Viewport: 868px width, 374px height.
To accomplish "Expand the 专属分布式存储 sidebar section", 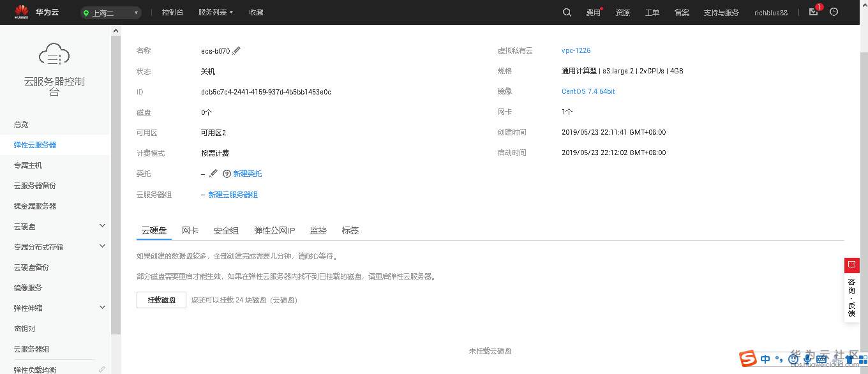I will (x=102, y=246).
